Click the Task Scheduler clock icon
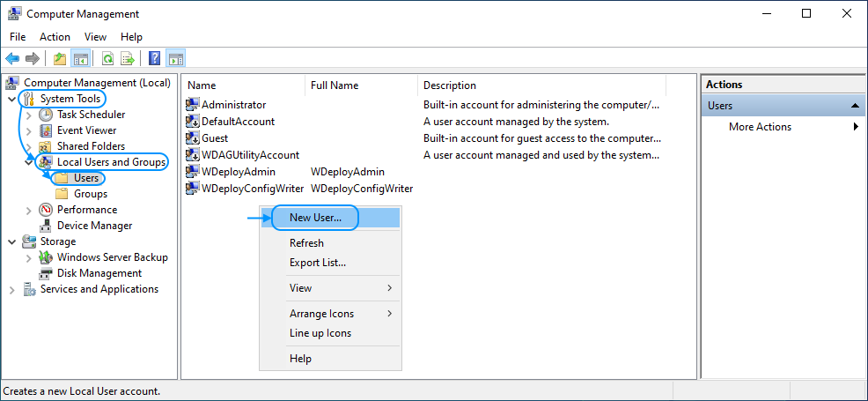This screenshot has width=868, height=401. [46, 115]
